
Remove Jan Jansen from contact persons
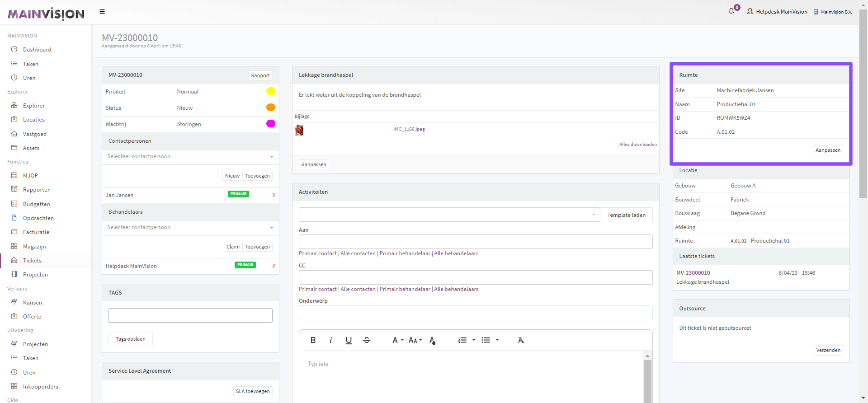click(x=274, y=195)
